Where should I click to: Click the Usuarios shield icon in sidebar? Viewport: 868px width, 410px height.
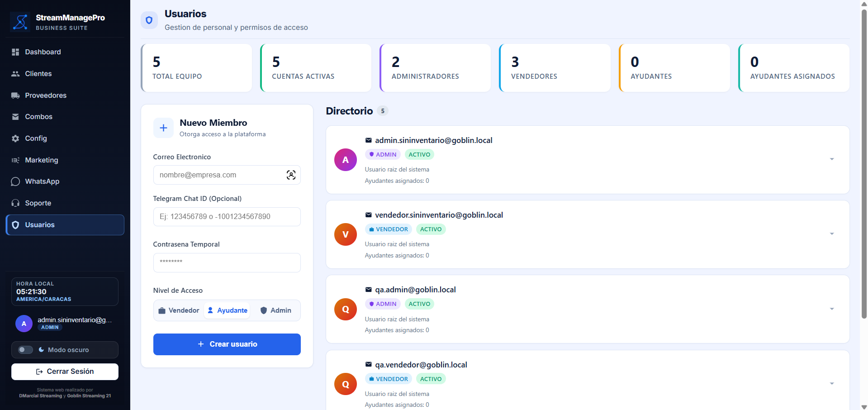coord(15,225)
